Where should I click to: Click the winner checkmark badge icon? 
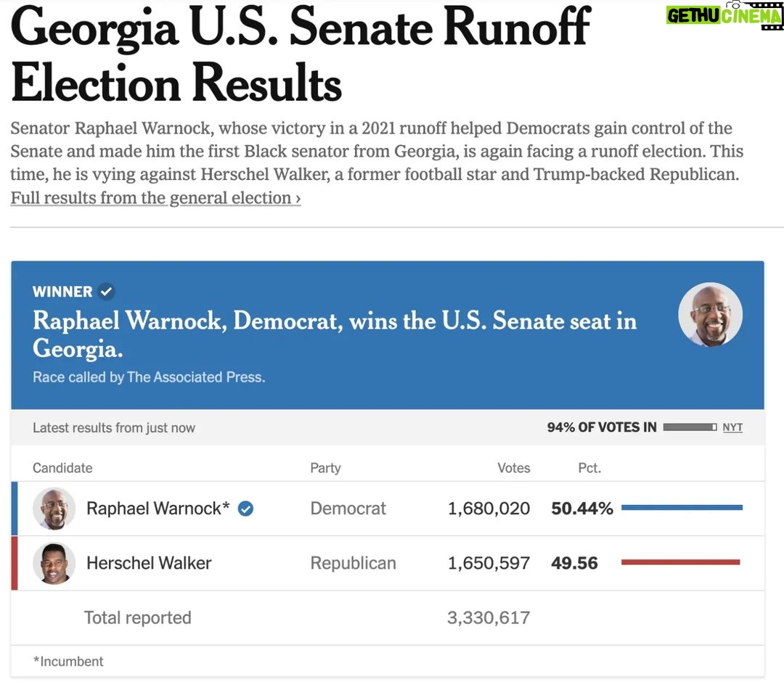click(x=106, y=292)
